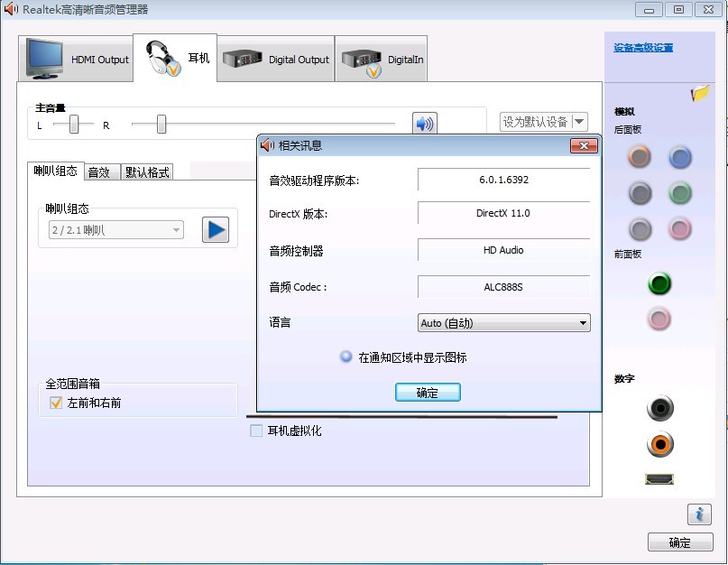Click the orange digital coaxial connector
The width and height of the screenshot is (728, 565).
660,444
